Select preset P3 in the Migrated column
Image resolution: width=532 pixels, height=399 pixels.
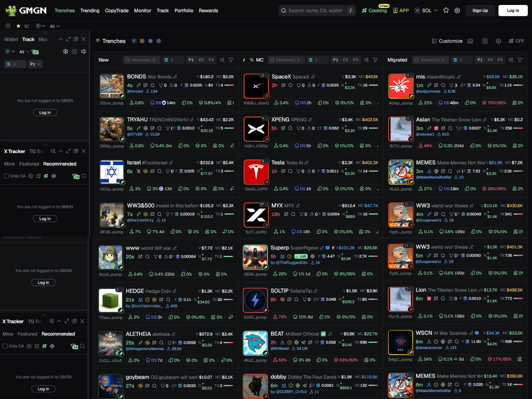click(x=500, y=60)
